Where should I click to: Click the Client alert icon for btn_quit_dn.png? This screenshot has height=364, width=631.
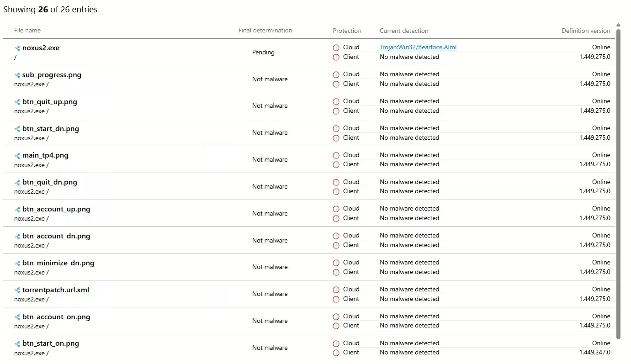coord(336,191)
